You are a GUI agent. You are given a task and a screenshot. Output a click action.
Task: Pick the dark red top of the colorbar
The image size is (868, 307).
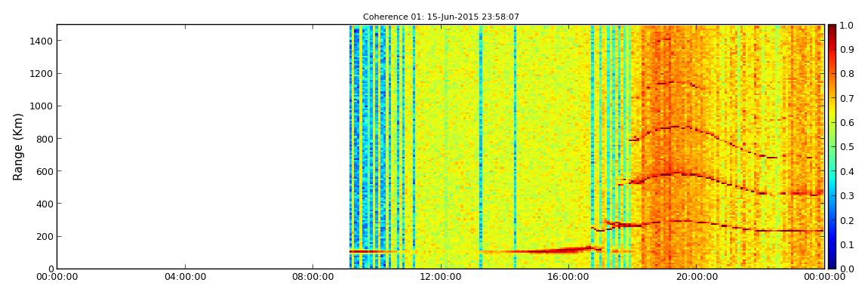(x=832, y=28)
